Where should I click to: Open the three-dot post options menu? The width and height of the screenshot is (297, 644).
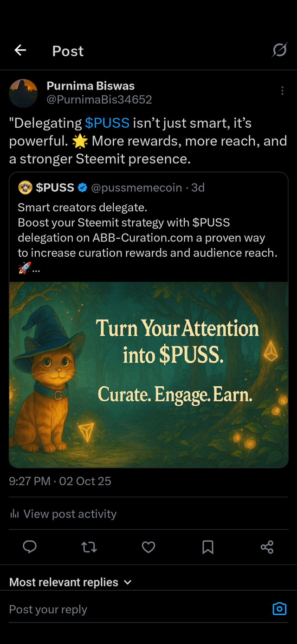pos(282,91)
